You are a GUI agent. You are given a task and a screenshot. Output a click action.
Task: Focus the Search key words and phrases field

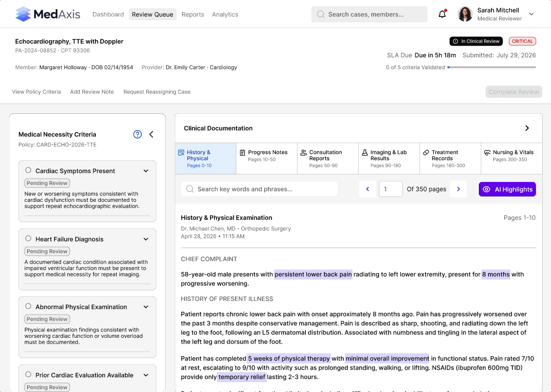click(260, 189)
